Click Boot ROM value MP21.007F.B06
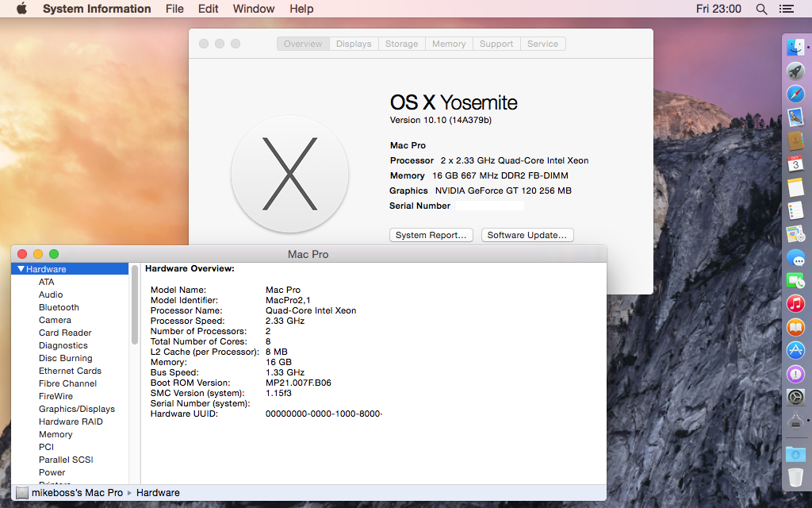This screenshot has width=812, height=508. pos(298,383)
